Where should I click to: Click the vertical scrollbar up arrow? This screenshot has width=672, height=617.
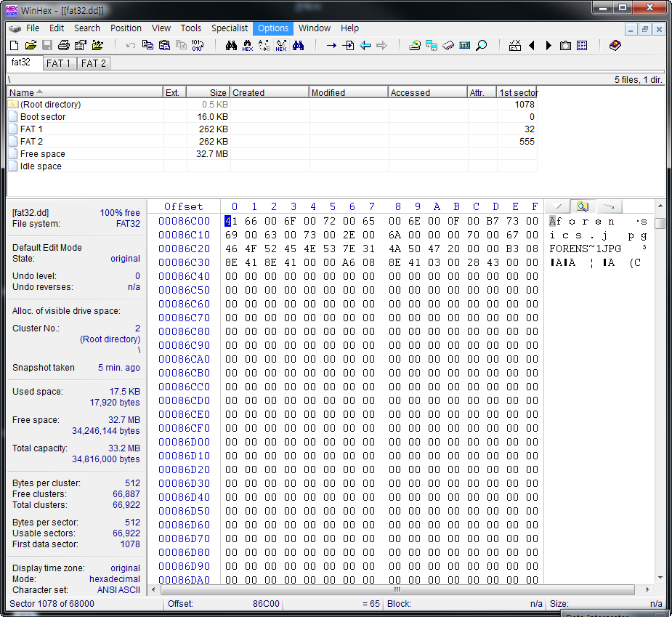[x=660, y=206]
